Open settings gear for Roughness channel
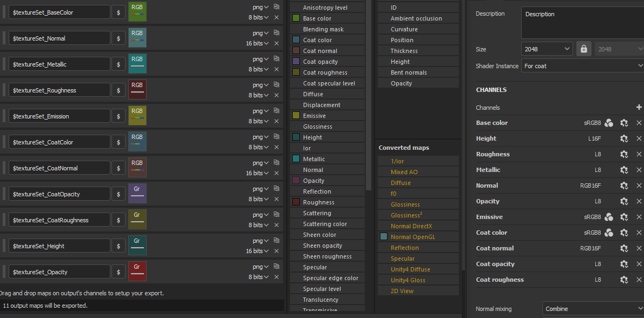 [624, 154]
